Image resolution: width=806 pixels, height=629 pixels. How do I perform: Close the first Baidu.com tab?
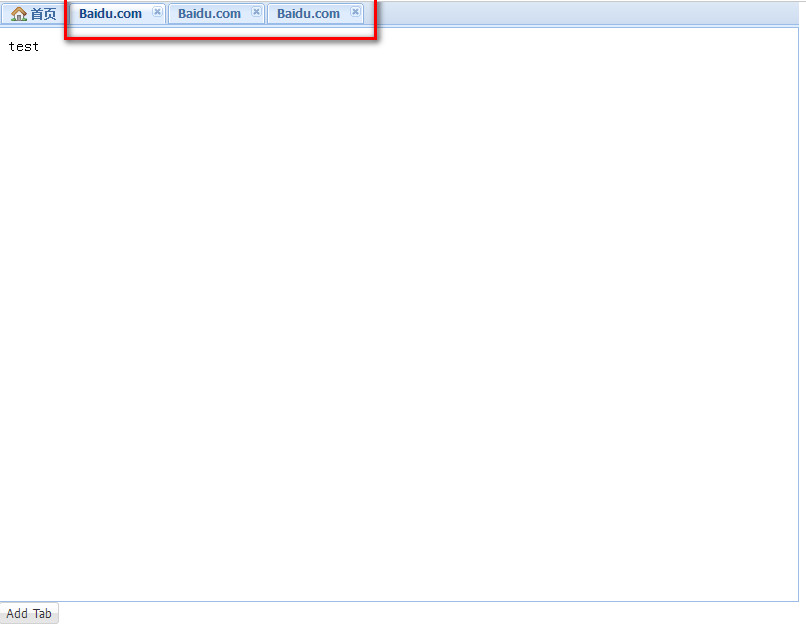point(157,11)
